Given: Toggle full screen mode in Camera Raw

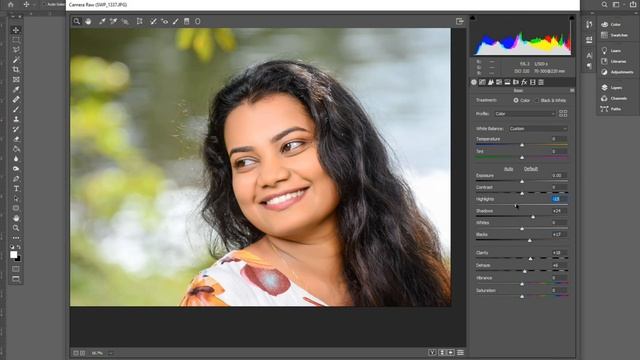Looking at the screenshot, I should pyautogui.click(x=460, y=21).
